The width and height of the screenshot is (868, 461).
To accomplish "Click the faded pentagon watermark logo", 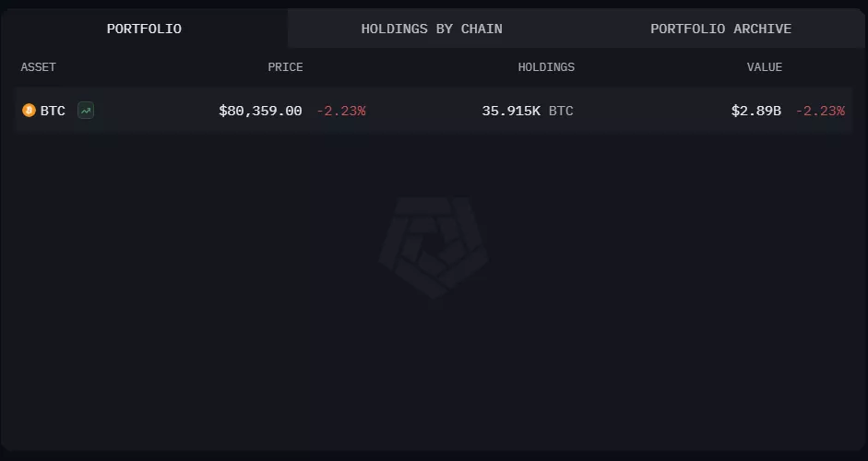I will [434, 246].
